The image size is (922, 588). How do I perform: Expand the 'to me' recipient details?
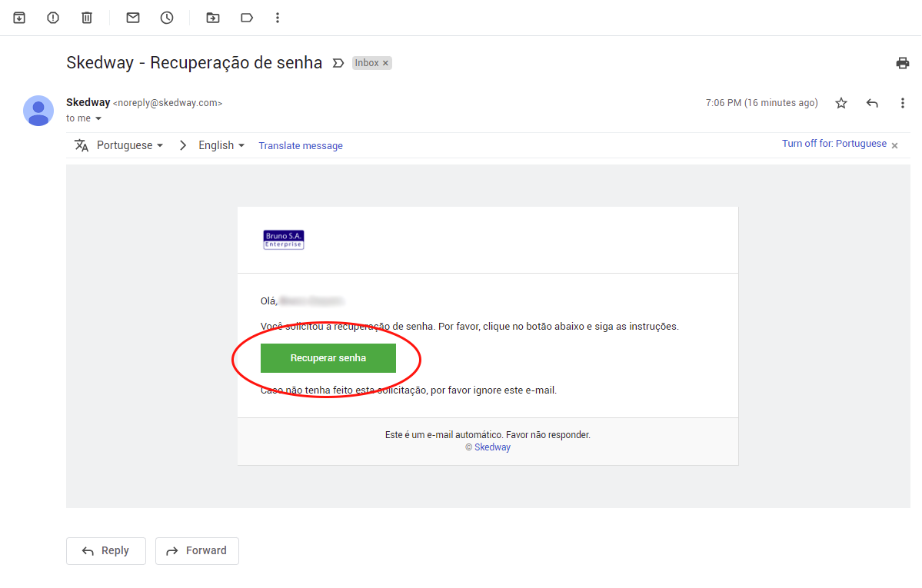pos(84,118)
